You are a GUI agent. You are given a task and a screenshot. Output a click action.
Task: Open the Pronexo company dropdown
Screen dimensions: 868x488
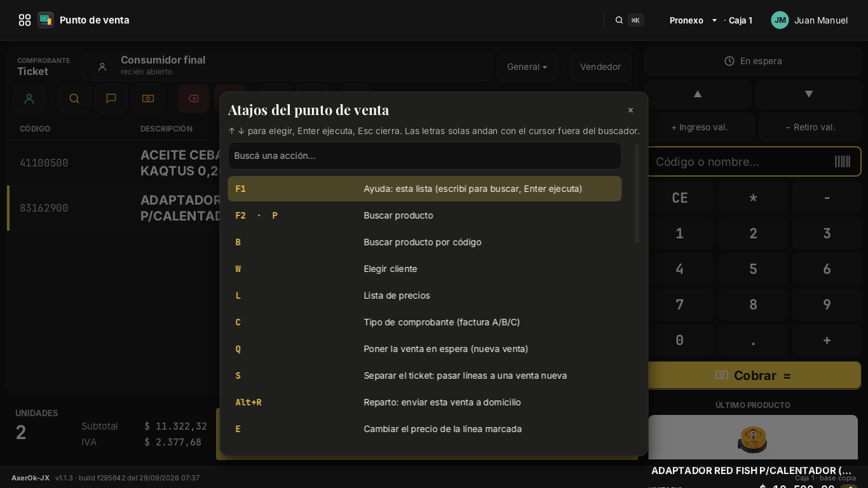tap(693, 20)
